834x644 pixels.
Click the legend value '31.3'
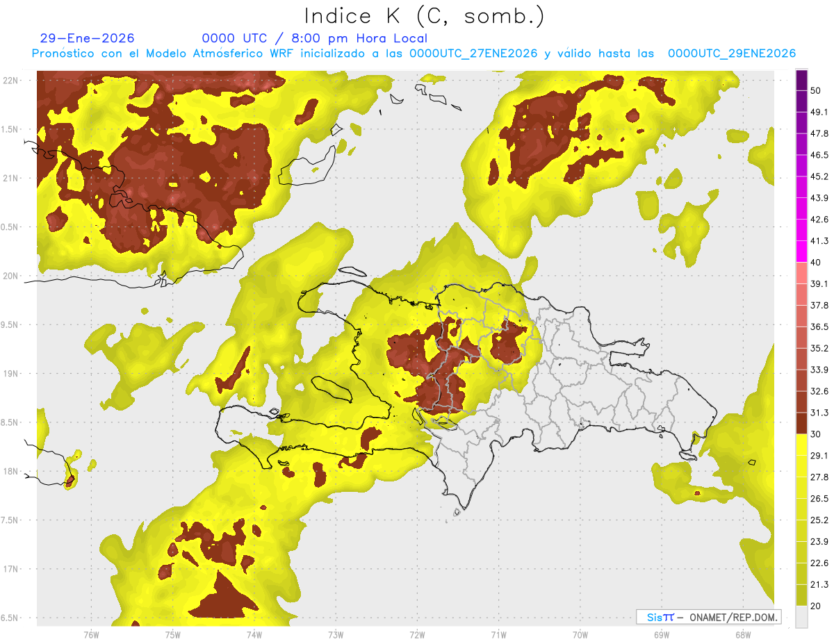click(x=819, y=413)
